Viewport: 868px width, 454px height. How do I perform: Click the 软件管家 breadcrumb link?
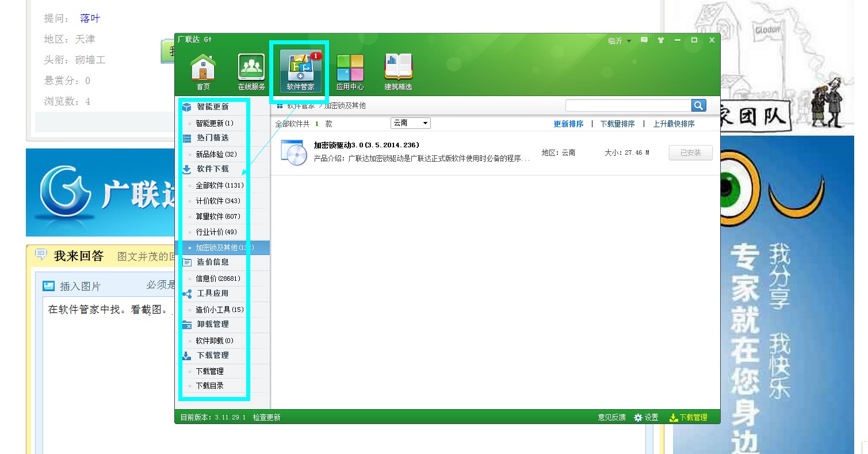301,106
